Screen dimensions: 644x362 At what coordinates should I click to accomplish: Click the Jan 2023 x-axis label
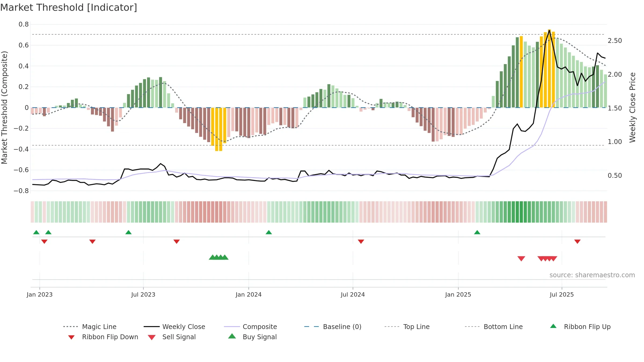coord(40,294)
